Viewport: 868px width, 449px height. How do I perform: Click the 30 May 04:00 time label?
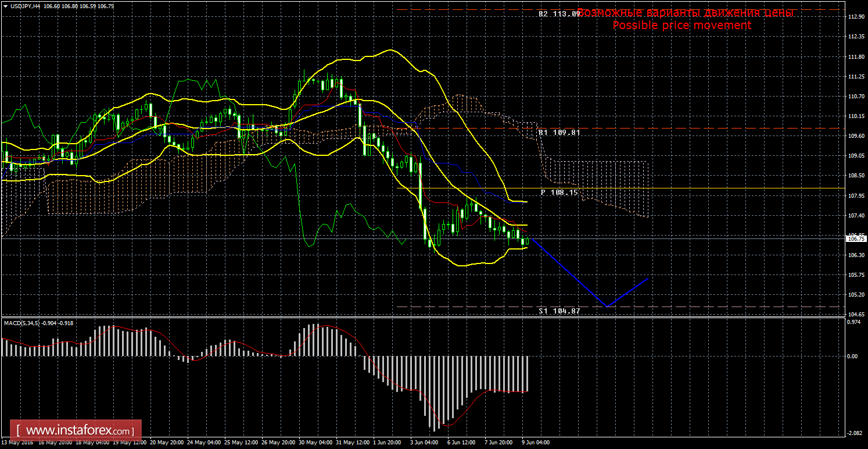(x=317, y=443)
